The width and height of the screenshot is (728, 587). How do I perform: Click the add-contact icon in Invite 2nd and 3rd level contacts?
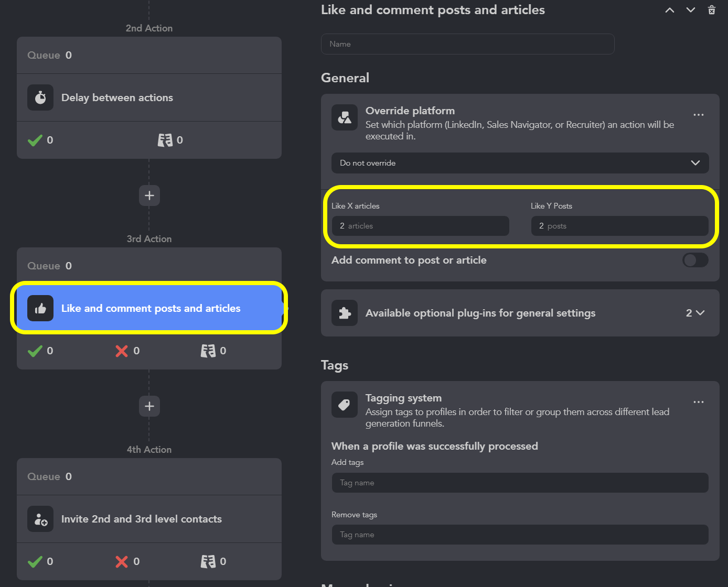point(40,519)
